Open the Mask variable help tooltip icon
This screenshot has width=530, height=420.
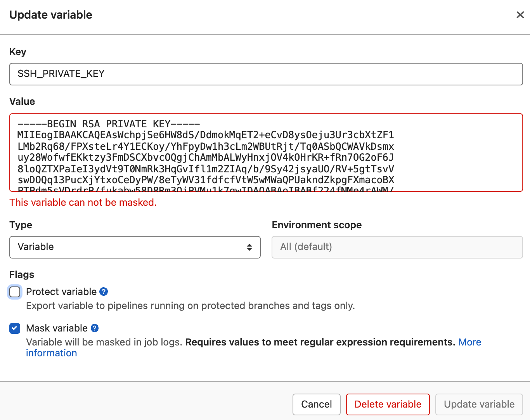pyautogui.click(x=94, y=328)
